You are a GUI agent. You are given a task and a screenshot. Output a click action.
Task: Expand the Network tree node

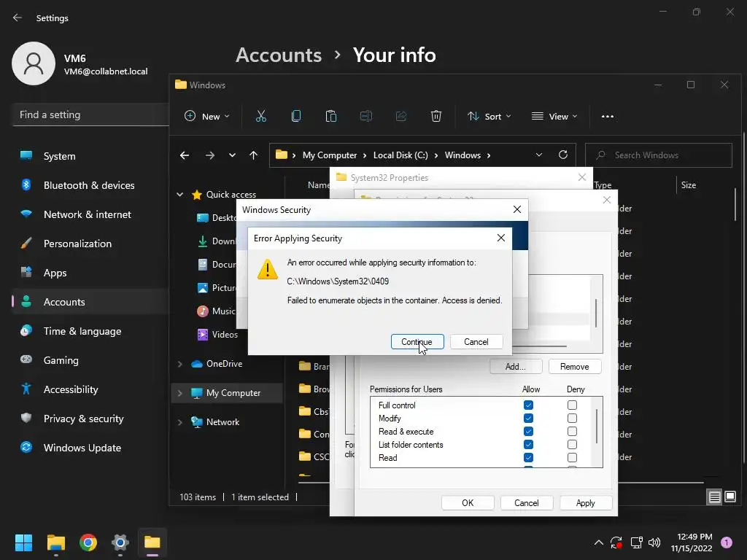coord(180,422)
